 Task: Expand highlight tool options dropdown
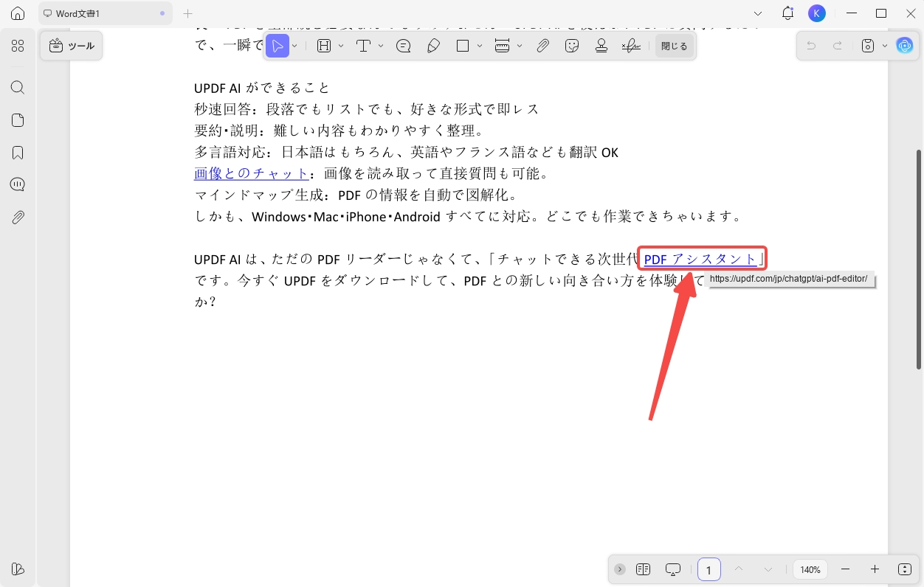click(341, 46)
